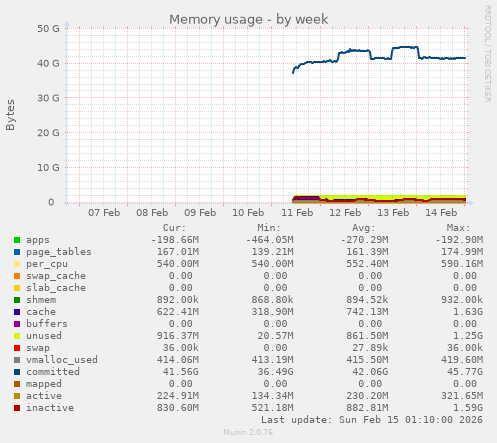
Task: Click the 'page_tables' legend label
Action: click(59, 252)
